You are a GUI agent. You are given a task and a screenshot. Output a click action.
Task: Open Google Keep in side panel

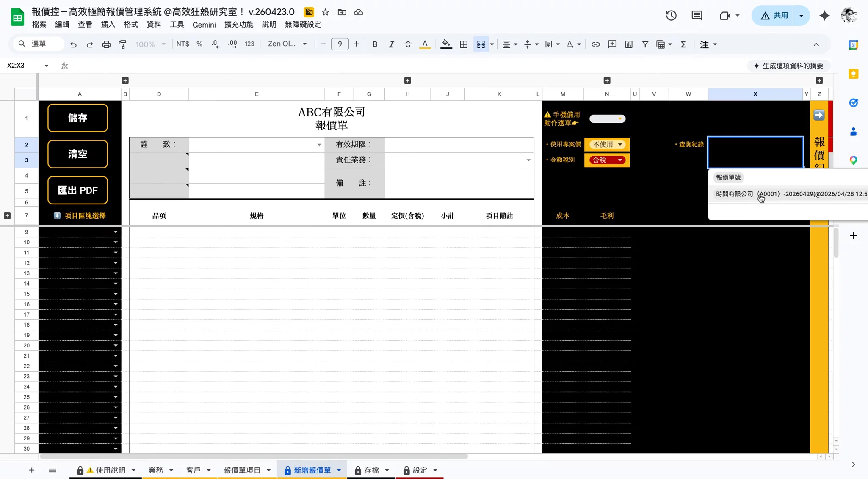click(853, 74)
